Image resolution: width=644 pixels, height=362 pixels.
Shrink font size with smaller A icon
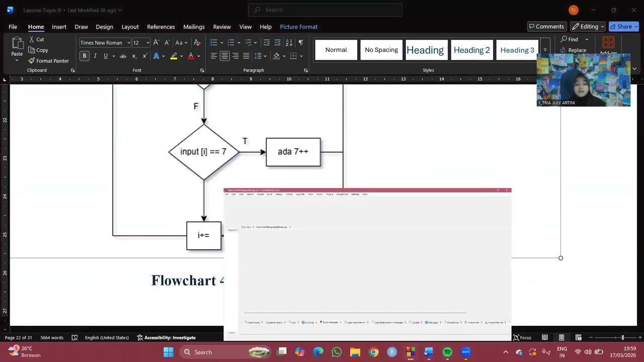click(x=167, y=43)
